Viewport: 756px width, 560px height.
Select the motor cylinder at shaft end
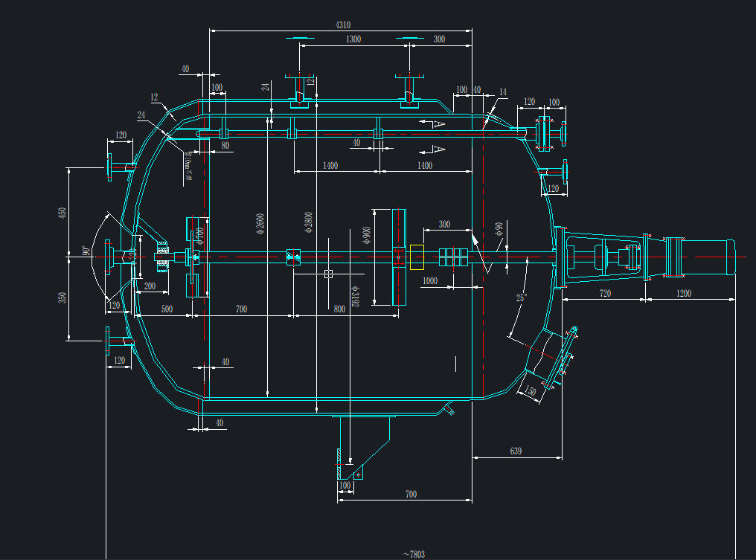pyautogui.click(x=708, y=257)
